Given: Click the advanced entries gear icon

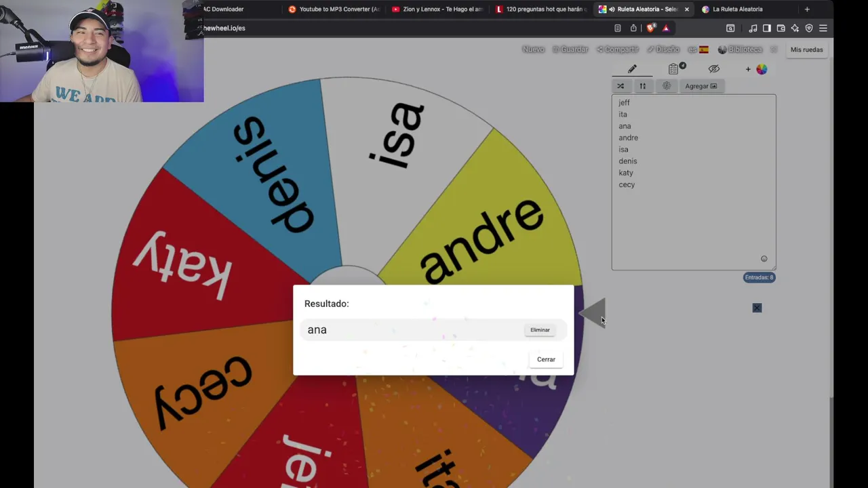Looking at the screenshot, I should click(x=667, y=86).
